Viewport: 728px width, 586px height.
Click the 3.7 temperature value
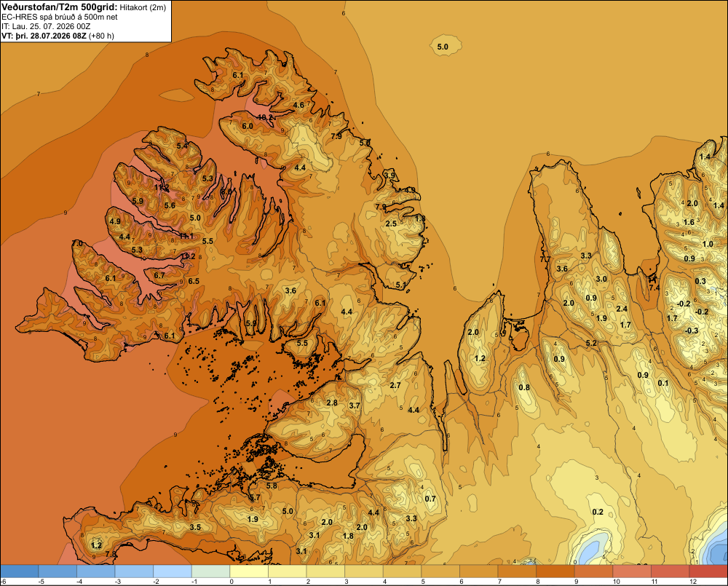[x=355, y=405]
